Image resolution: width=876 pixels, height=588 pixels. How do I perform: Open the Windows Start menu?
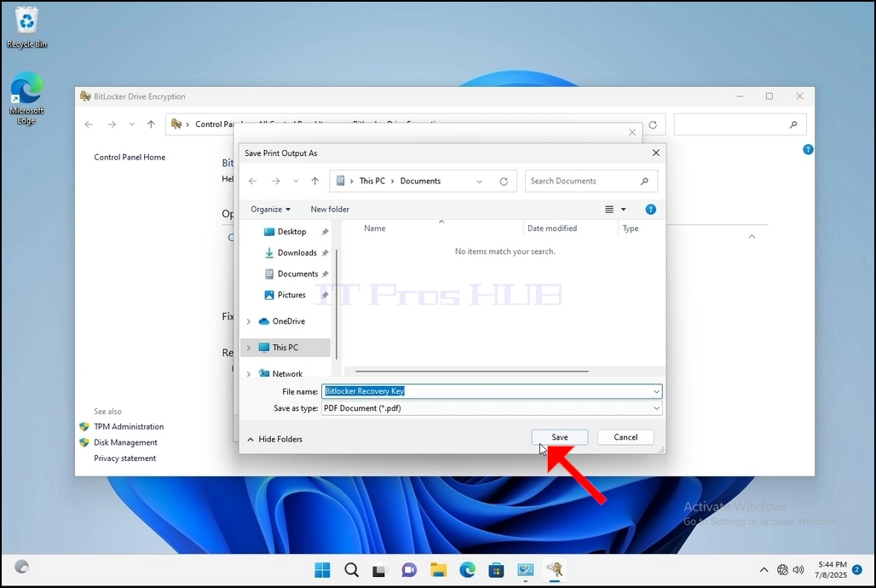click(322, 570)
